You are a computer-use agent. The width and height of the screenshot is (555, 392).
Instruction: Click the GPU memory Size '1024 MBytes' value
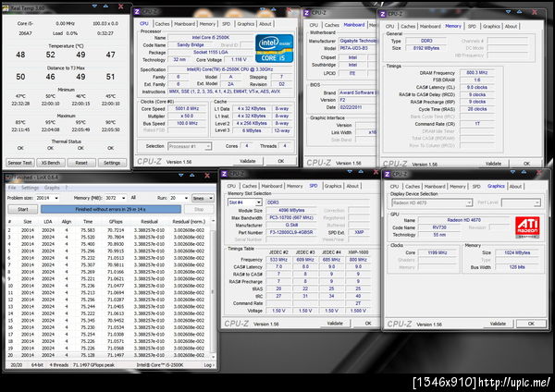coord(517,252)
